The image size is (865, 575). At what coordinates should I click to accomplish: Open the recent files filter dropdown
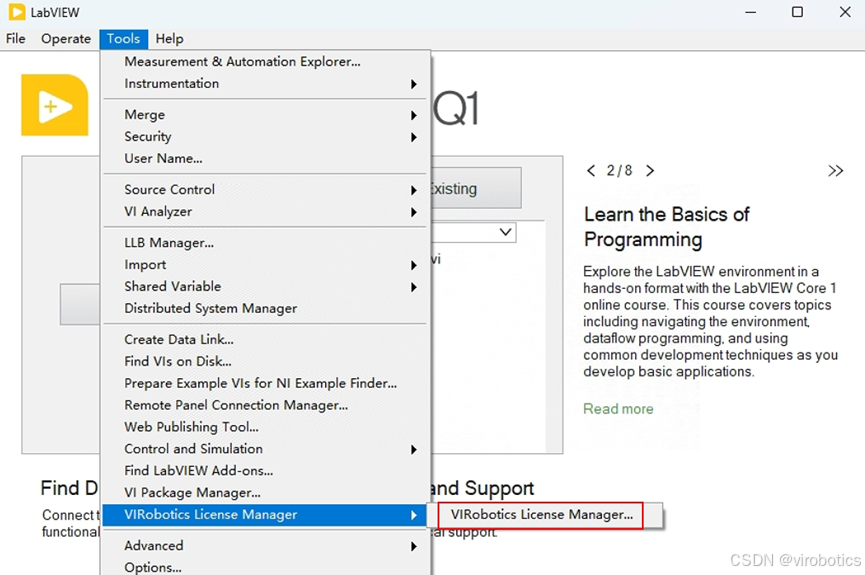[505, 232]
